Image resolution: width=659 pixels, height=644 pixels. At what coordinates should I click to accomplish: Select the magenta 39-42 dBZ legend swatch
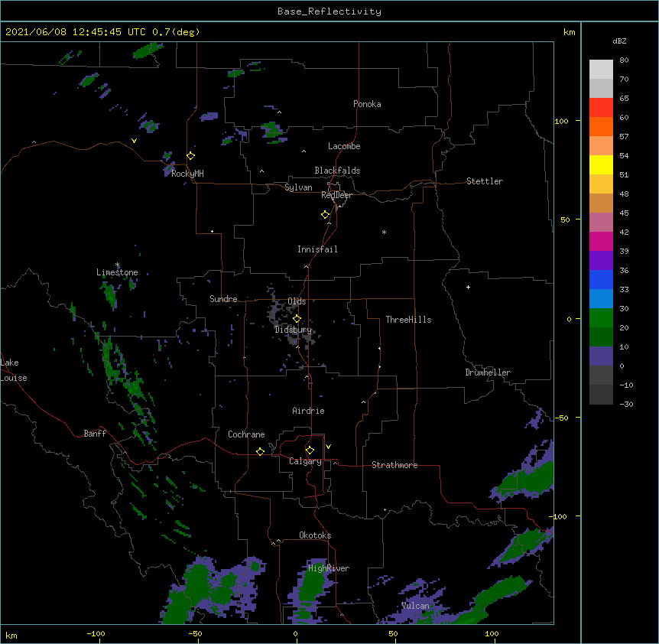[x=601, y=241]
